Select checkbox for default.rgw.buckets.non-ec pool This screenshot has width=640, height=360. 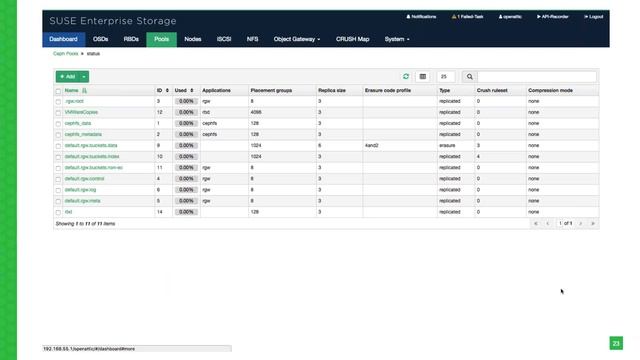click(x=58, y=168)
